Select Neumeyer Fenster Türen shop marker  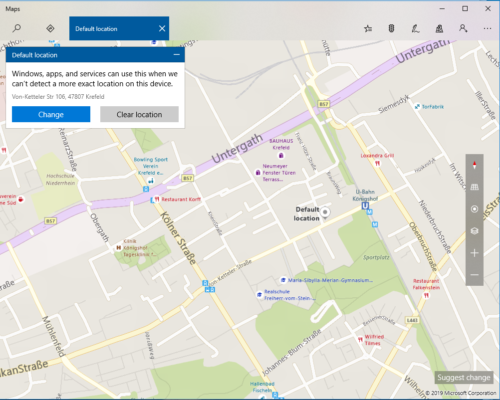[258, 173]
